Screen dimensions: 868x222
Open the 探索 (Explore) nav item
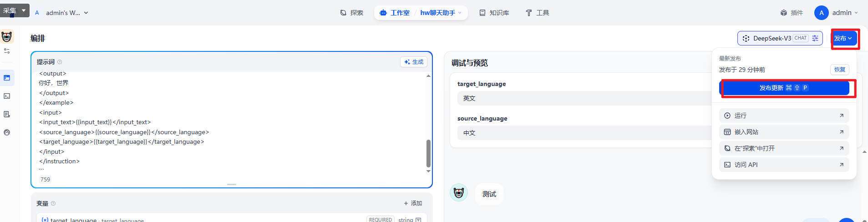352,13
